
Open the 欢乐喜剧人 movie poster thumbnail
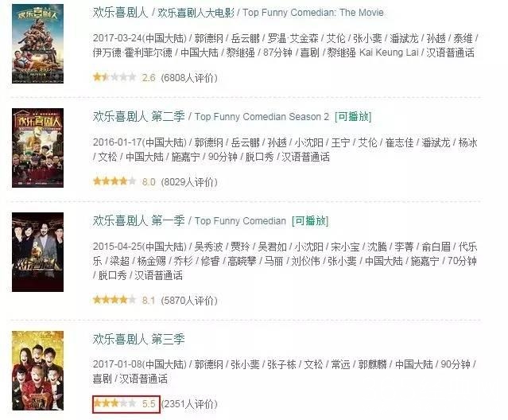coord(37,44)
